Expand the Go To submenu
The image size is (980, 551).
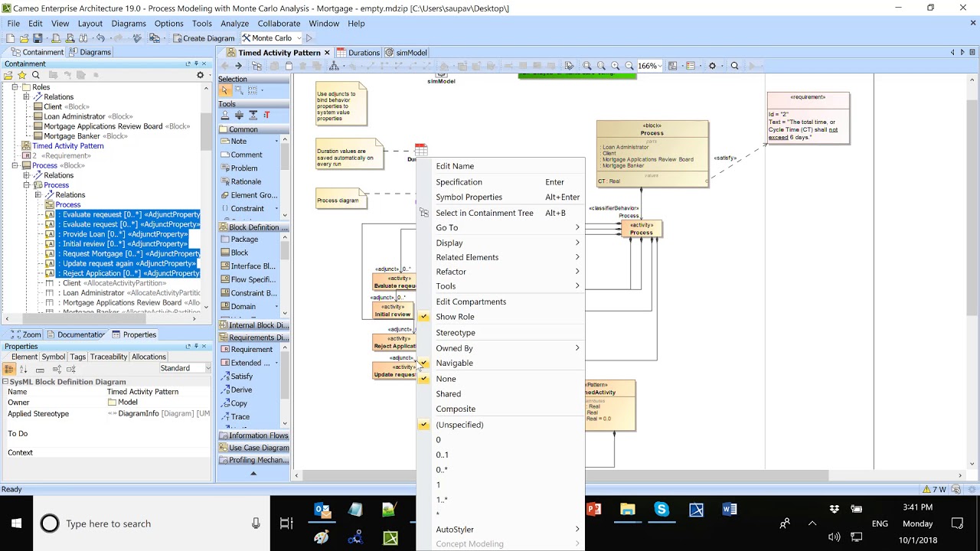point(501,227)
